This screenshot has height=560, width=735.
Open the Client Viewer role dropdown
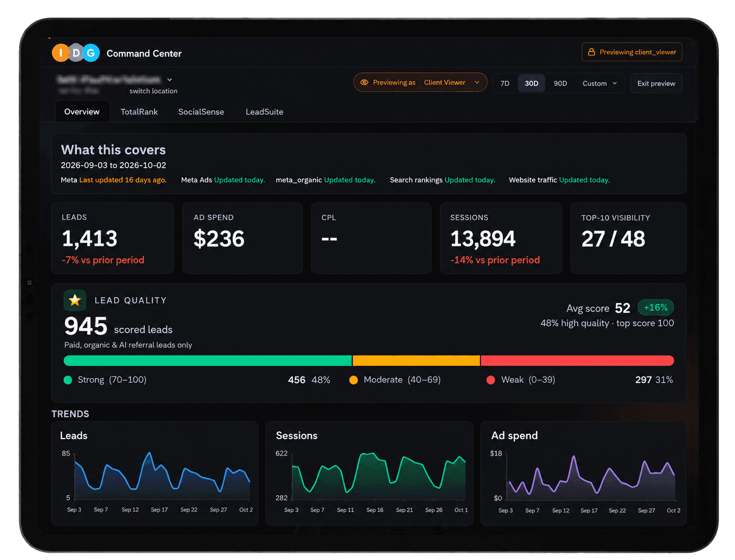pyautogui.click(x=452, y=82)
